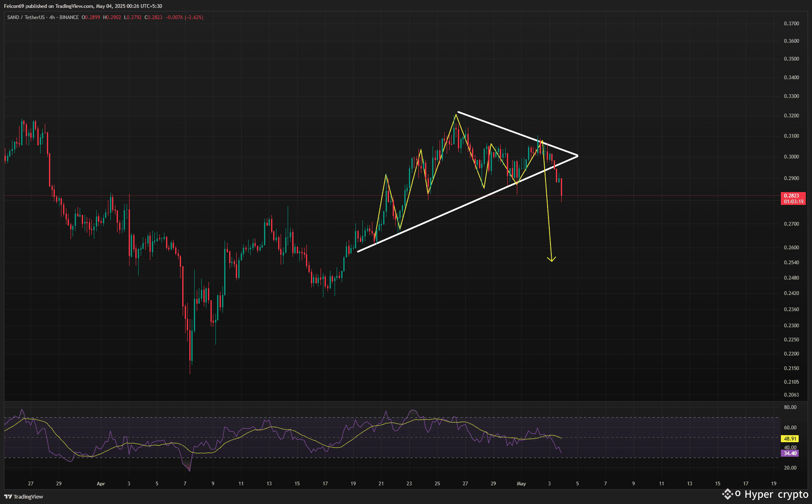The height and width of the screenshot is (504, 812).
Task: Click the 4h timeframe label in header
Action: click(52, 17)
